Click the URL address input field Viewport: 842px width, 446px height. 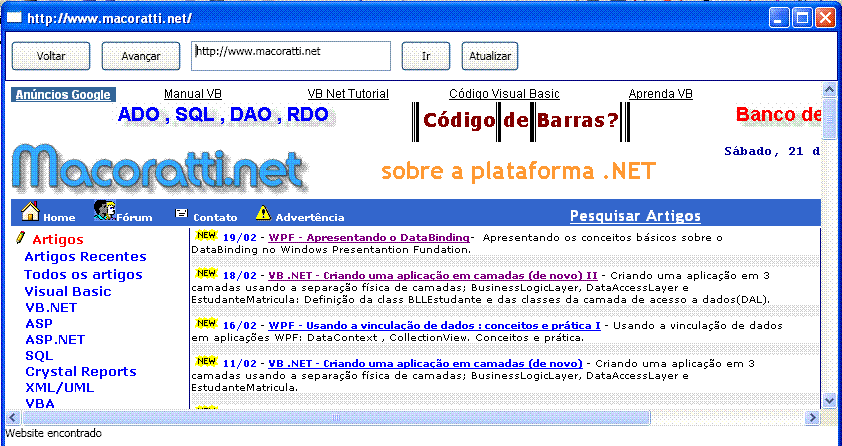pyautogui.click(x=291, y=56)
